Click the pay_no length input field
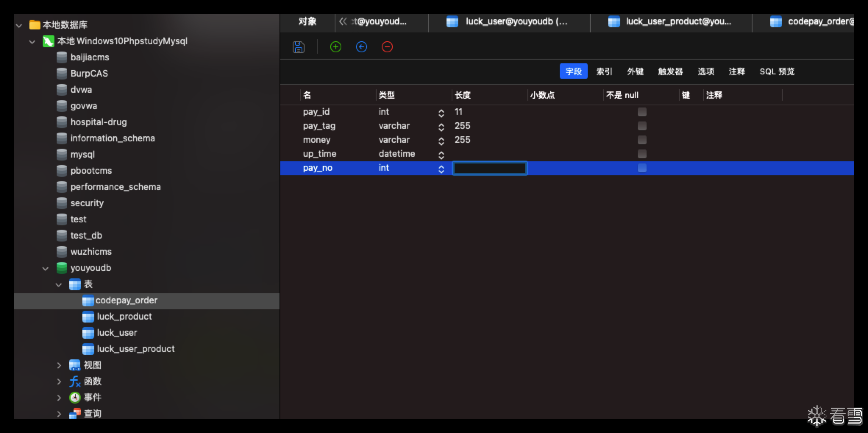Screen dimensions: 868x433 click(489, 168)
